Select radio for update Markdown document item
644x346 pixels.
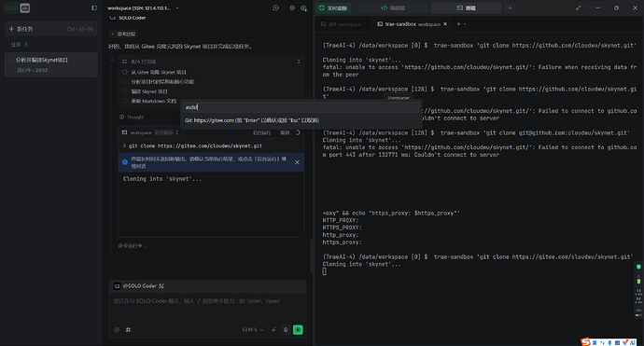[125, 101]
